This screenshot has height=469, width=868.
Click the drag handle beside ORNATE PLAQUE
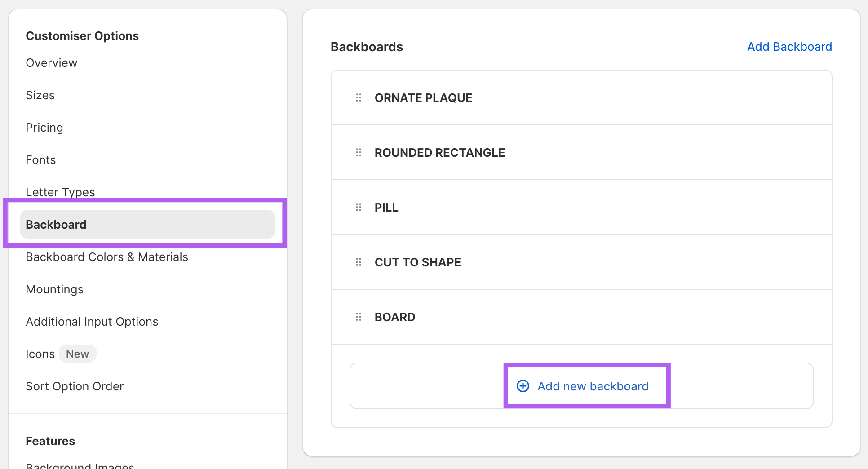pos(359,97)
